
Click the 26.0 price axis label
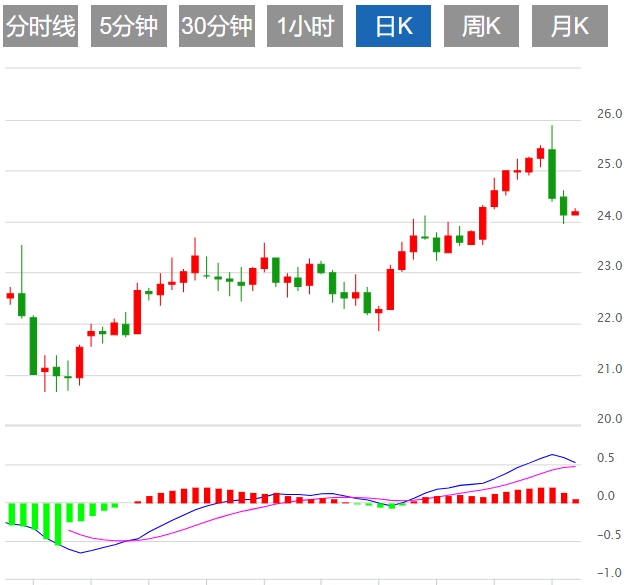(609, 113)
